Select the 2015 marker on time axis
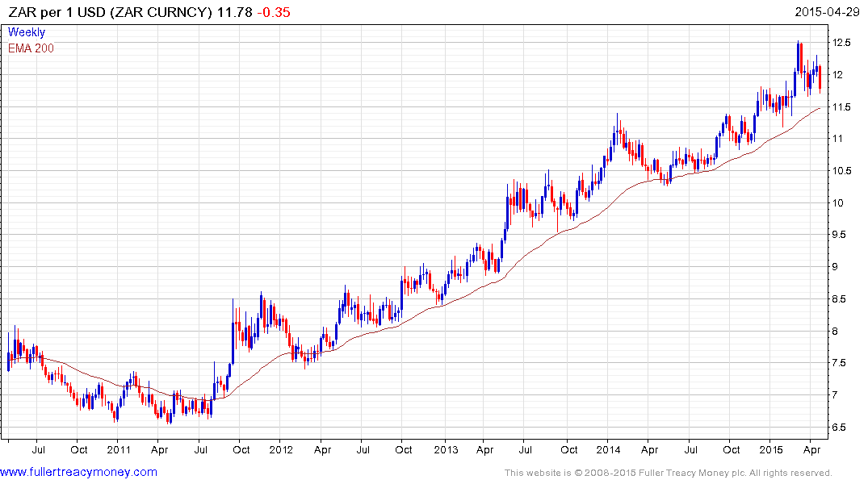The width and height of the screenshot is (868, 484). [x=772, y=449]
